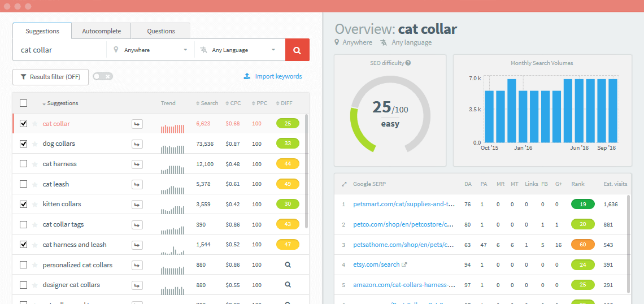Screen dimensions: 644x304
Task: Expand the Any Language dropdown
Action: [239, 50]
